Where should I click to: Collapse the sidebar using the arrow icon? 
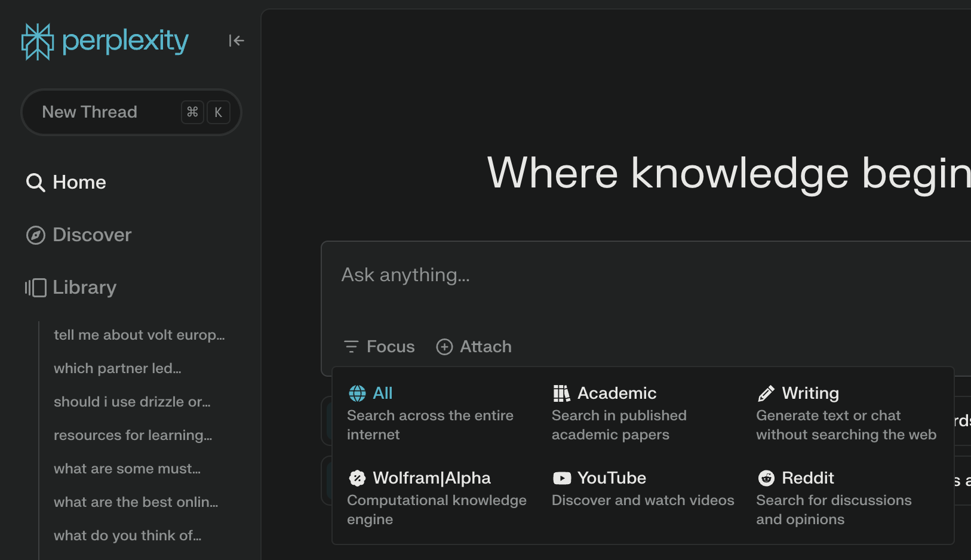pos(236,41)
